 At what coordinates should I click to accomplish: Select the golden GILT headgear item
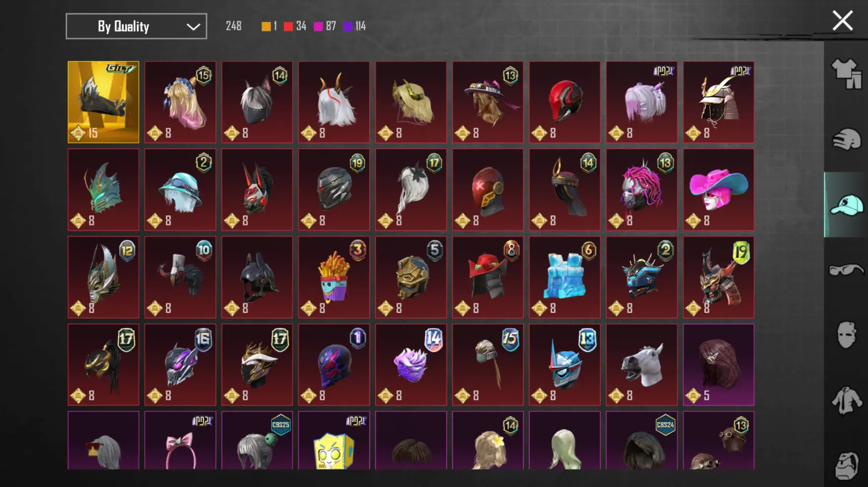point(104,102)
